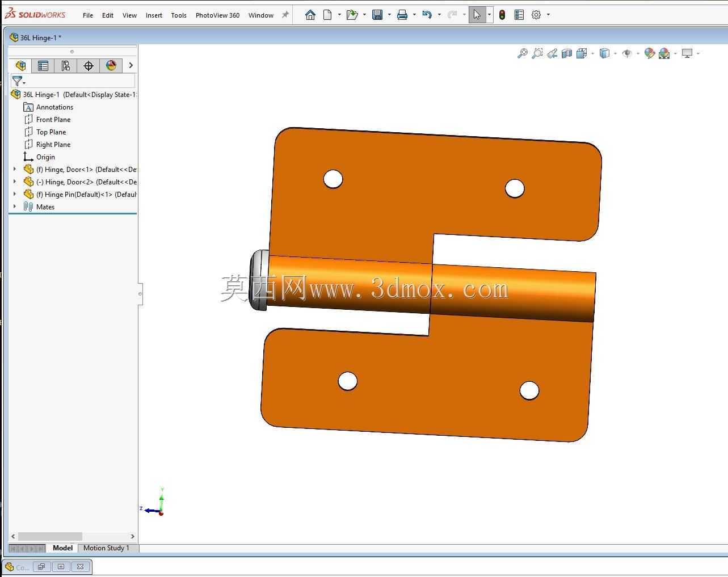The width and height of the screenshot is (728, 577).
Task: Click the Print icon
Action: click(402, 15)
